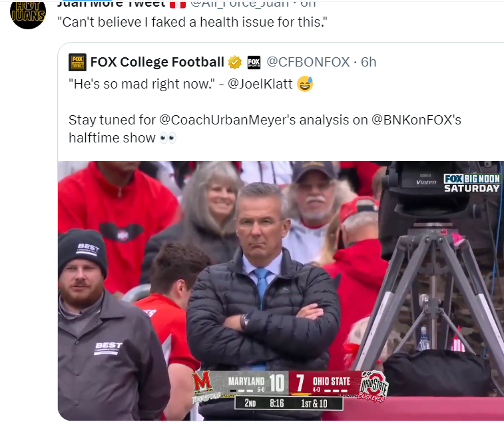Image resolution: width=504 pixels, height=430 pixels.
Task: Click the sweating smile emoji
Action: tap(305, 85)
